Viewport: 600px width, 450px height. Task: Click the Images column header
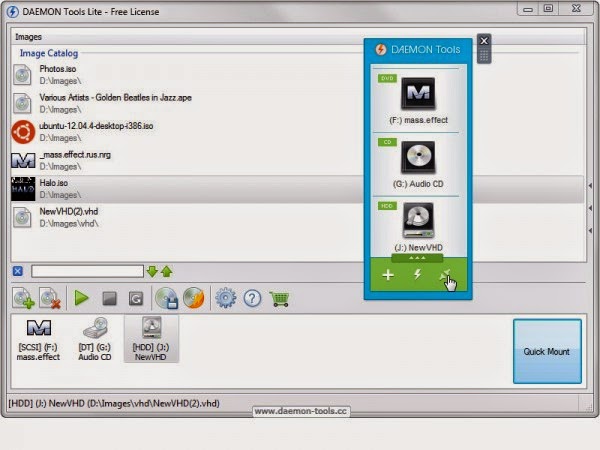(28, 37)
